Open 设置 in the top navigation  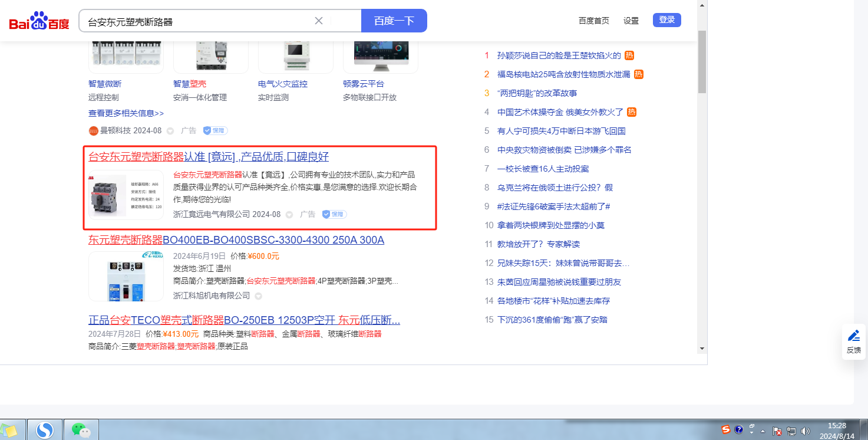[x=631, y=21]
